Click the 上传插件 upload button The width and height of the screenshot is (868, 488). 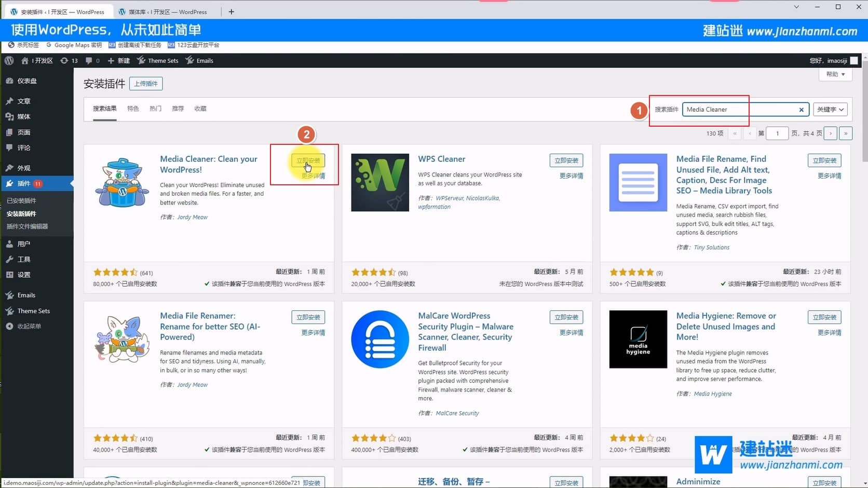[146, 84]
